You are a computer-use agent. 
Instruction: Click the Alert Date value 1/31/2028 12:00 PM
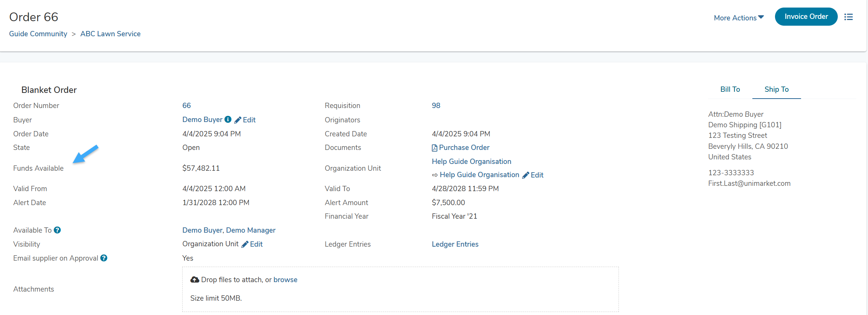[x=215, y=202]
